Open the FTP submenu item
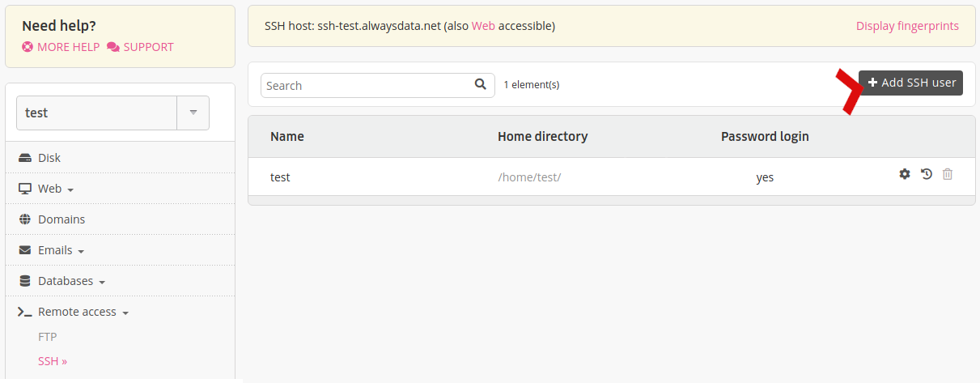Screen dimensions: 980x383 (x=47, y=337)
